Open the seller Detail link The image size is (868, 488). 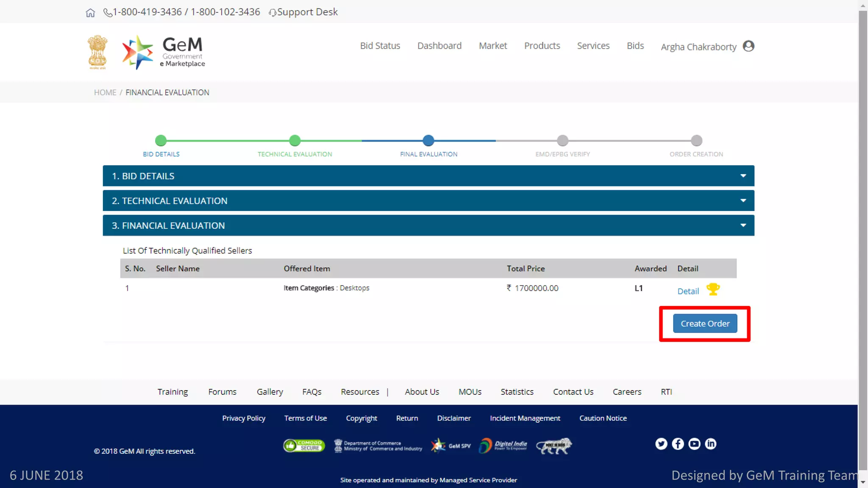[x=688, y=291]
